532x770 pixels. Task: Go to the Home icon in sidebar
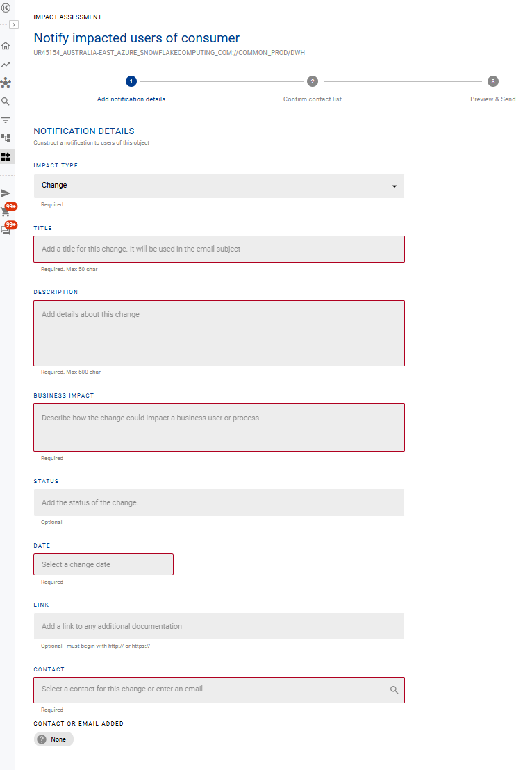click(6, 46)
